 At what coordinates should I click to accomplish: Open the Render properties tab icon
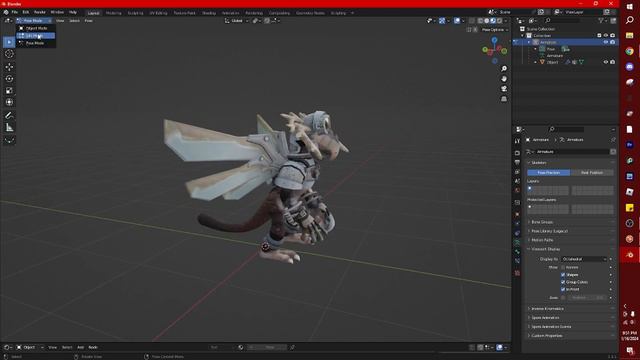[x=517, y=153]
